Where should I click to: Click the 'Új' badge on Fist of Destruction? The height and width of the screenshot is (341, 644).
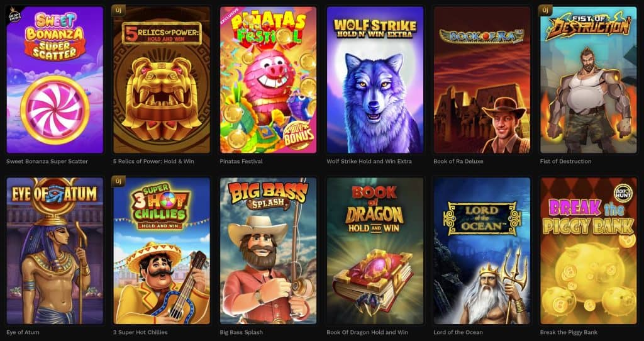[x=545, y=10]
